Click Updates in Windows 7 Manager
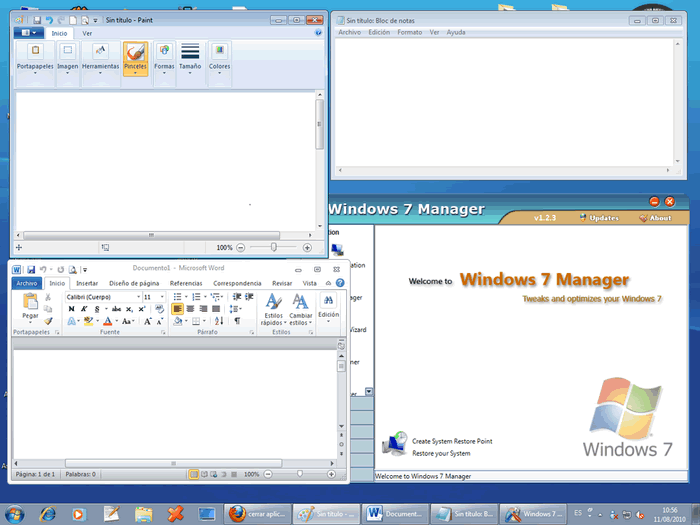 point(600,218)
